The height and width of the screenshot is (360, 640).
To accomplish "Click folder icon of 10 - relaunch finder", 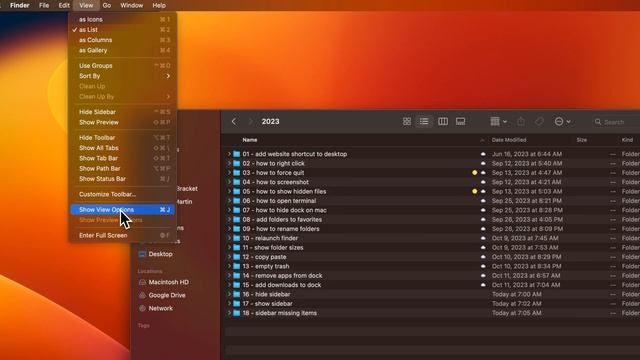I will click(236, 238).
